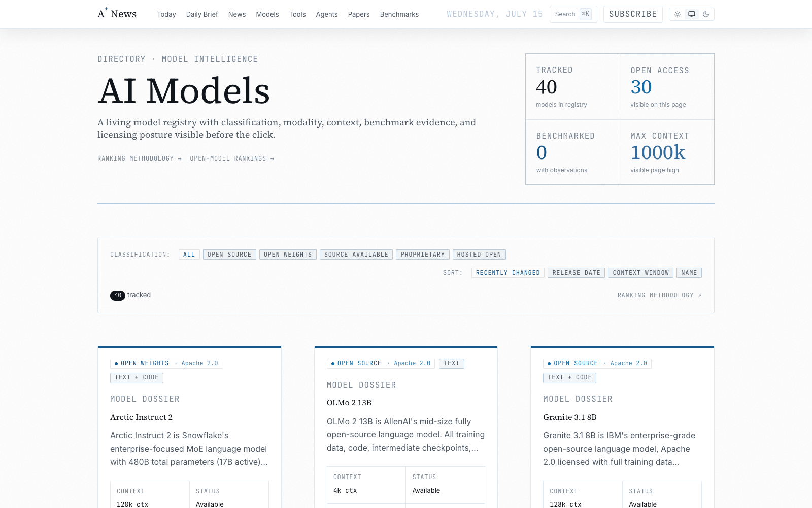Open the Agents nav item

click(x=327, y=14)
